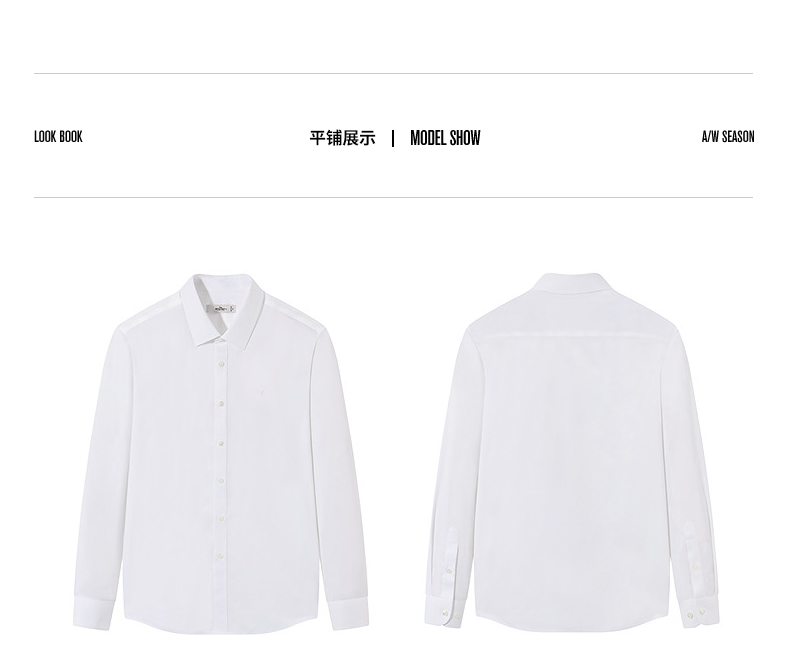Click the fifth placket button from top
Screen dimensions: 790x657
point(221,518)
